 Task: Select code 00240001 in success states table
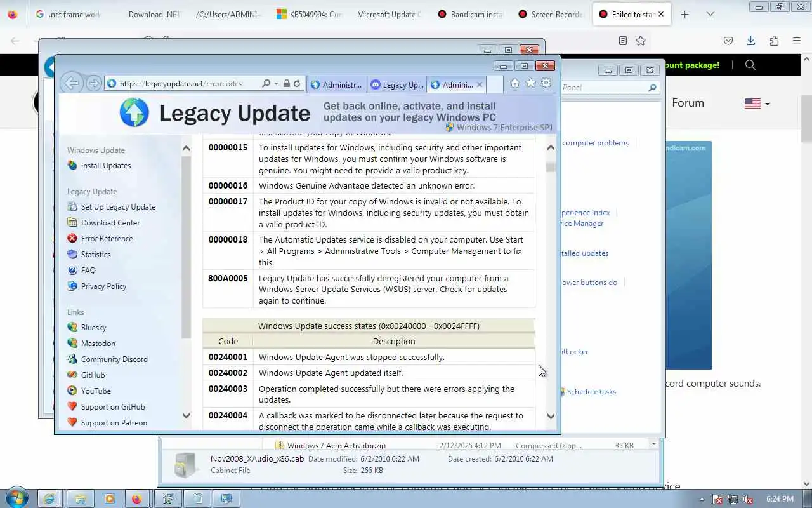point(228,357)
